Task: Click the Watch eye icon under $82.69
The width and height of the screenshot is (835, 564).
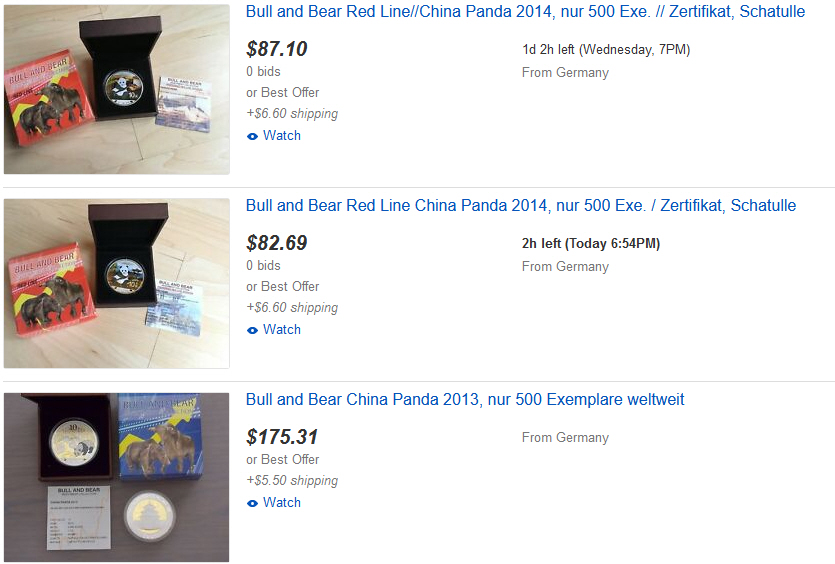Action: (x=252, y=330)
